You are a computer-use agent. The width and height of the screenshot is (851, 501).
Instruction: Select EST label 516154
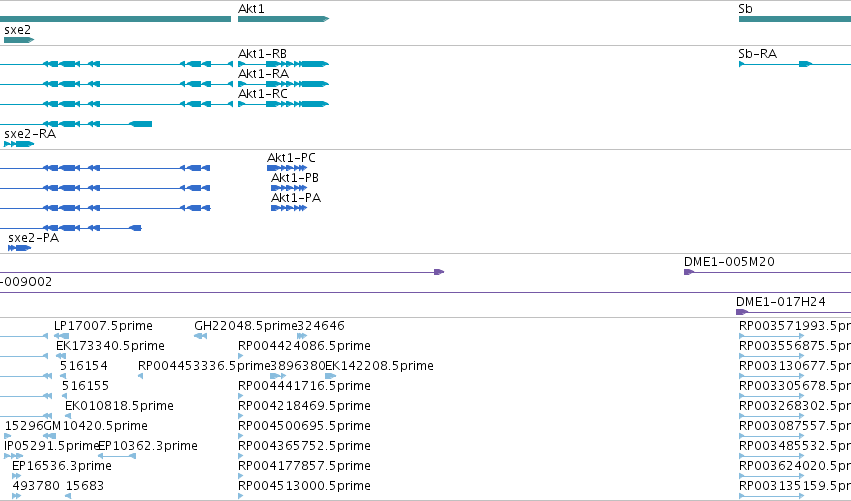pyautogui.click(x=84, y=366)
